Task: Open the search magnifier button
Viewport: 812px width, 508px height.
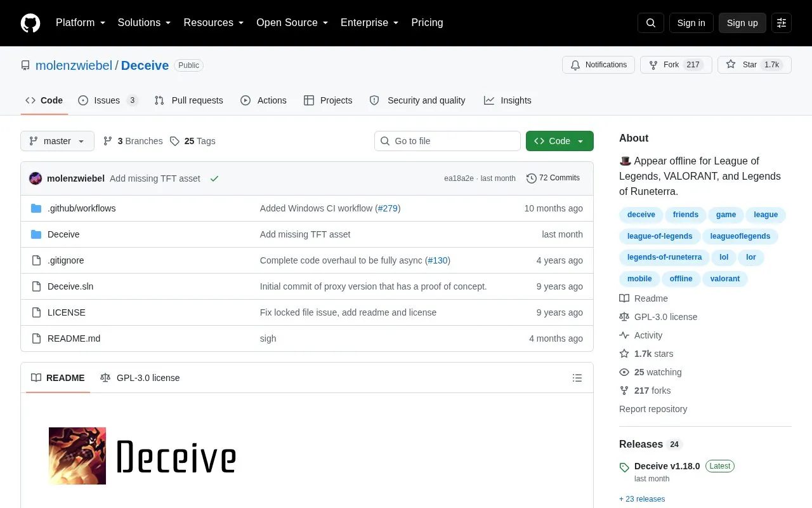Action: [651, 23]
